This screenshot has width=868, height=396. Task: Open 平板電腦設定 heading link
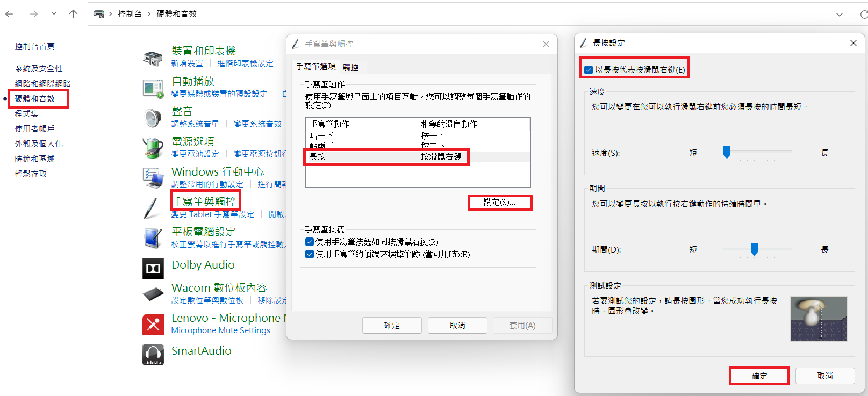click(x=204, y=232)
